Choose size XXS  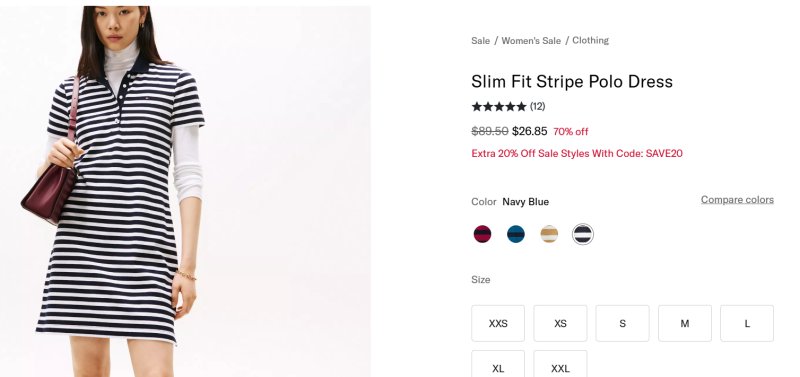498,323
